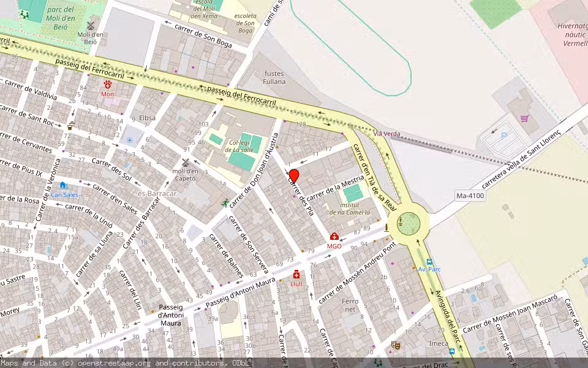The image size is (588, 368).
Task: Click the green running figure sports icon
Action: [225, 203]
